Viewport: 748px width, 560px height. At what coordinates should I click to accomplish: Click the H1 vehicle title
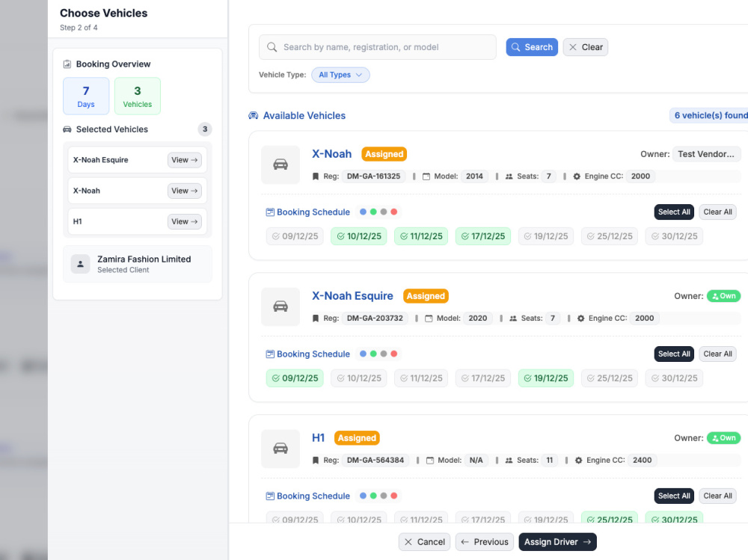click(318, 438)
